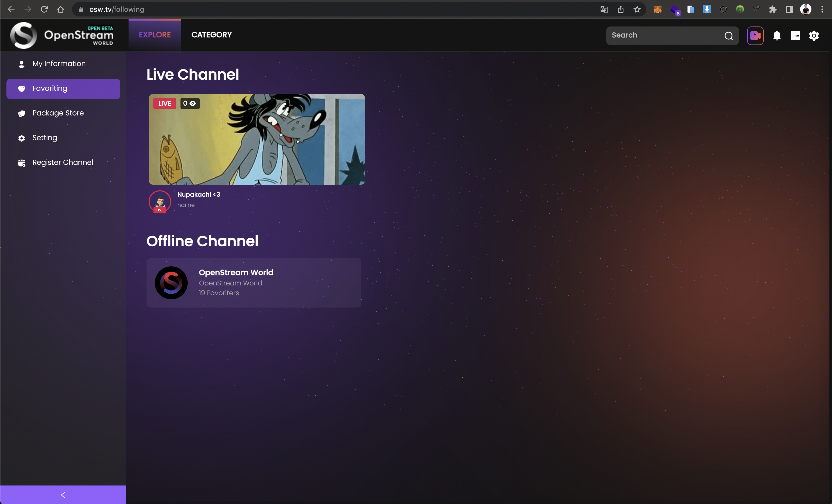This screenshot has height=504, width=832.
Task: Open header settings gear icon
Action: point(814,36)
